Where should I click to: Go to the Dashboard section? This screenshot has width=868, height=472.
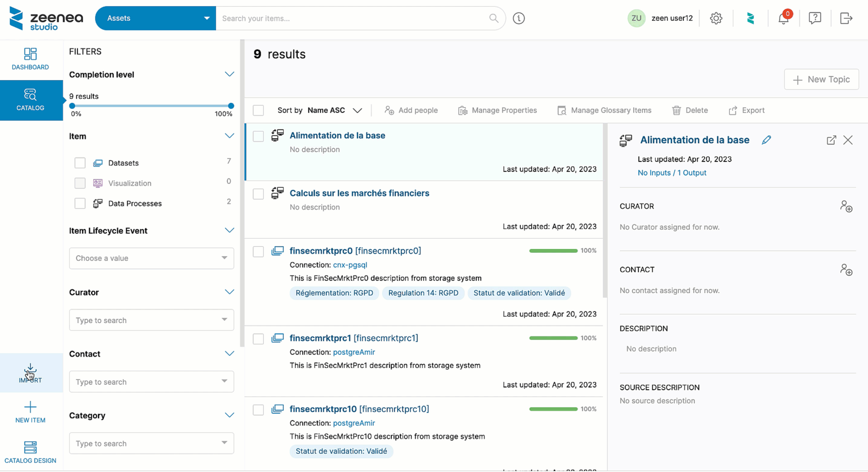click(30, 59)
